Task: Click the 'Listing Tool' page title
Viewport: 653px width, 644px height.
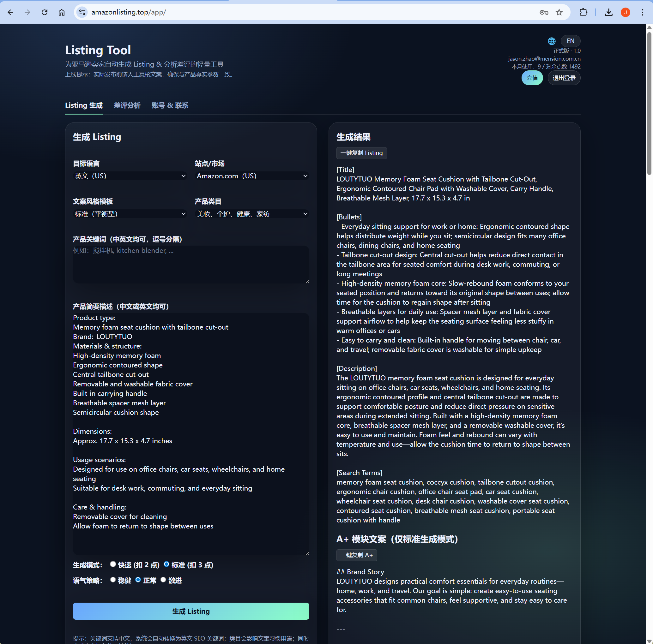Action: 98,50
